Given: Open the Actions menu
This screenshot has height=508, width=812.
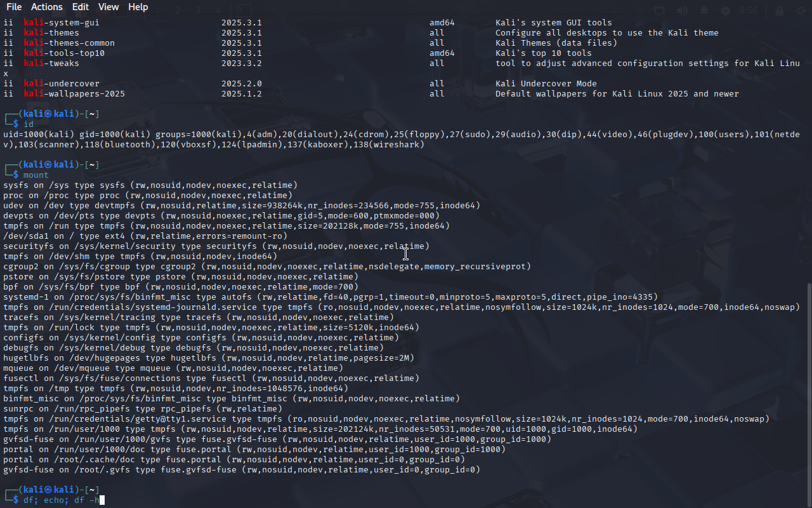Looking at the screenshot, I should [x=47, y=7].
